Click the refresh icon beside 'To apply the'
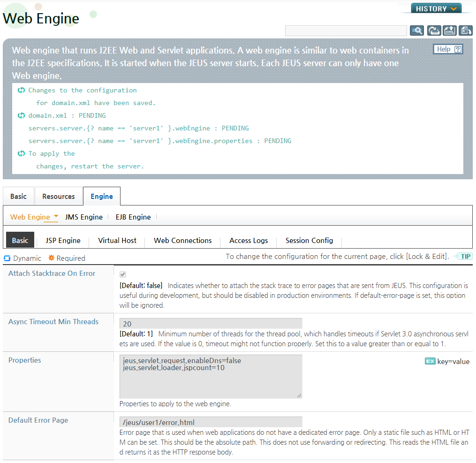The image size is (476, 463). pos(21,153)
